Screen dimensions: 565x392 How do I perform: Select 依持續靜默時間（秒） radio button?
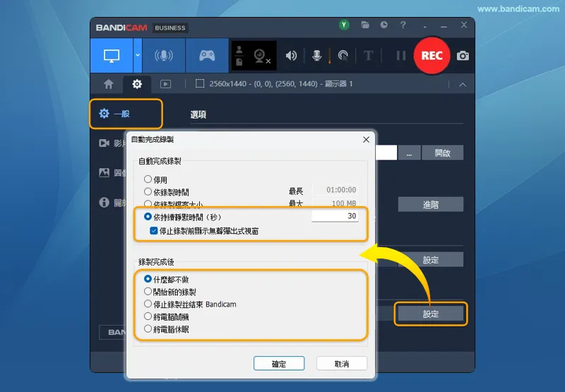[148, 217]
